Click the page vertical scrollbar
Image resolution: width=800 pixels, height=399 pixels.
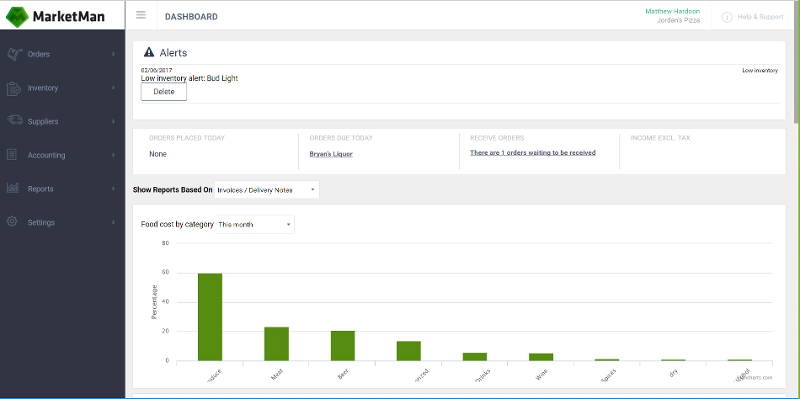point(796,61)
